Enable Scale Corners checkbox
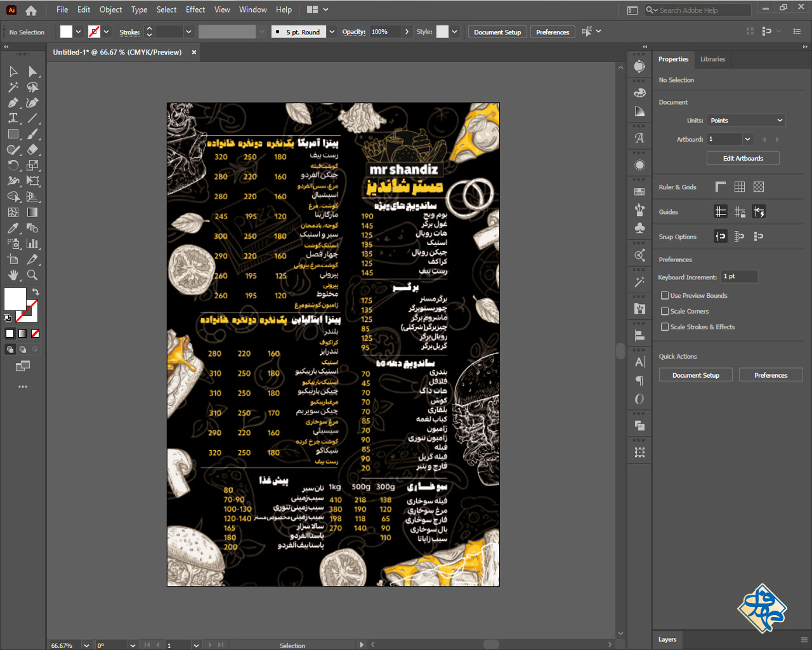The image size is (812, 650). pos(665,311)
